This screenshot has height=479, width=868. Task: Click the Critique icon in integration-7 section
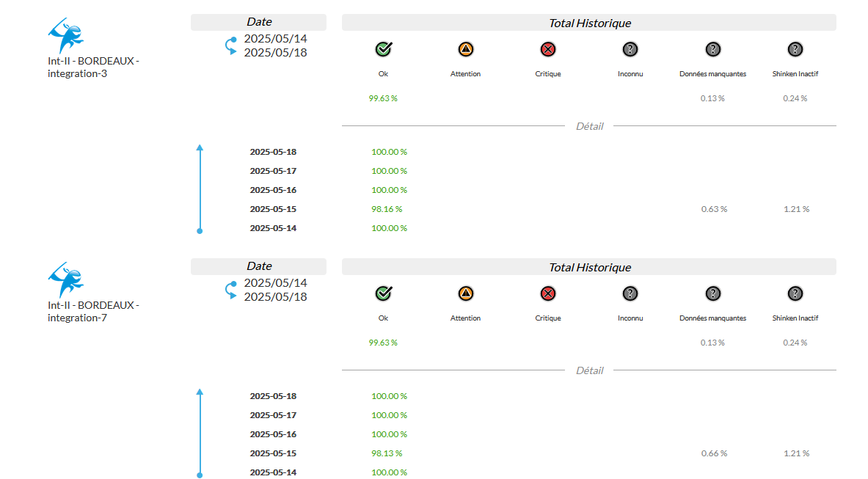point(547,294)
